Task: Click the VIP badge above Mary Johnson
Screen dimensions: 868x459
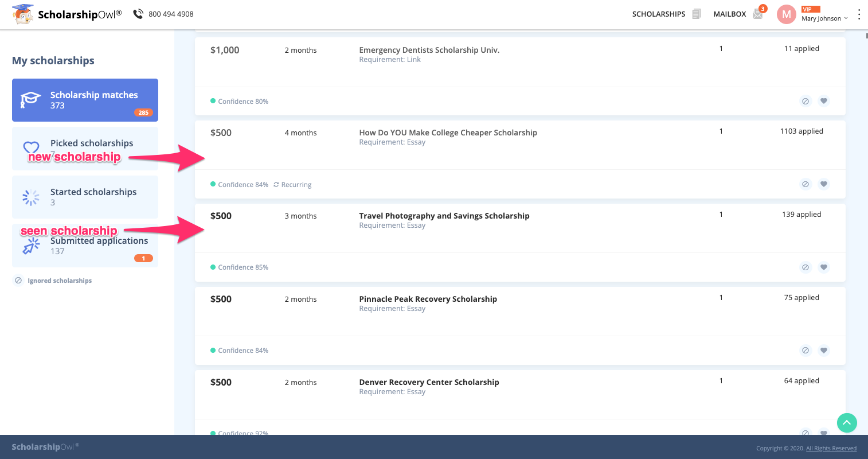Action: coord(811,9)
